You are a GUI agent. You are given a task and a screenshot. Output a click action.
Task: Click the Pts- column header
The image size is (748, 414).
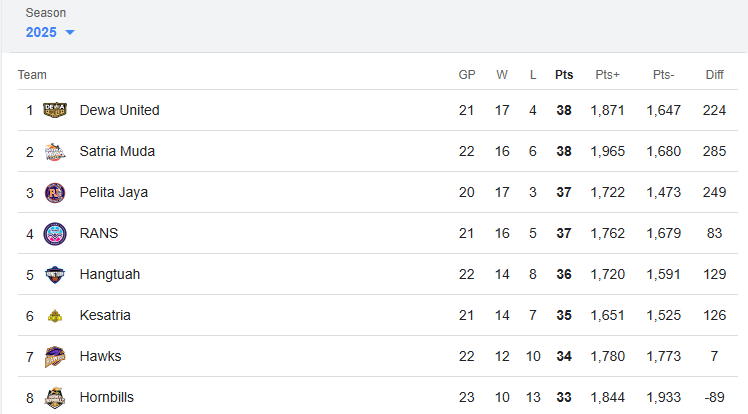(663, 75)
